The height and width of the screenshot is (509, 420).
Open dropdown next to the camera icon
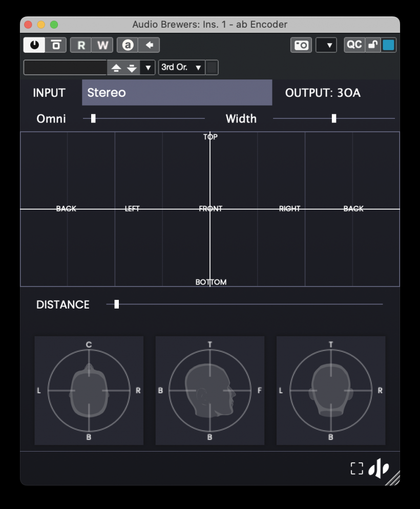[x=326, y=45]
